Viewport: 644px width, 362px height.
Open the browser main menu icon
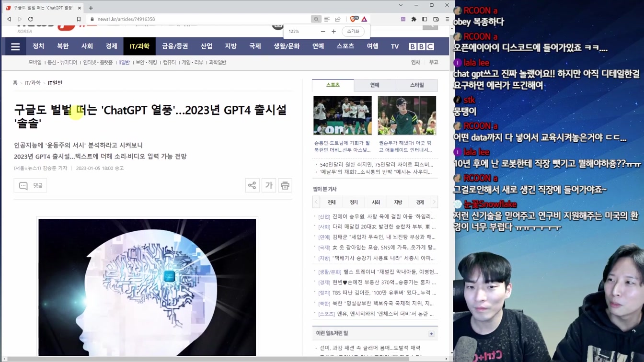447,19
